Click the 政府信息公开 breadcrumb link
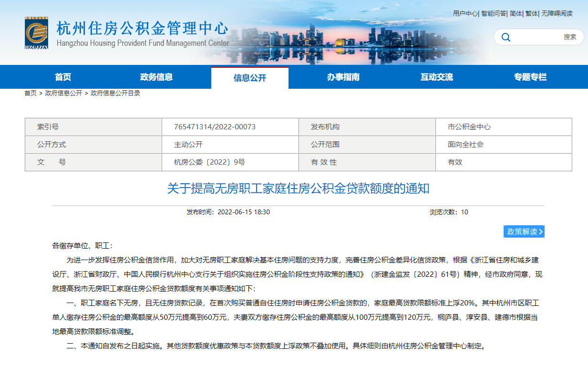The image size is (588, 367). click(x=63, y=93)
